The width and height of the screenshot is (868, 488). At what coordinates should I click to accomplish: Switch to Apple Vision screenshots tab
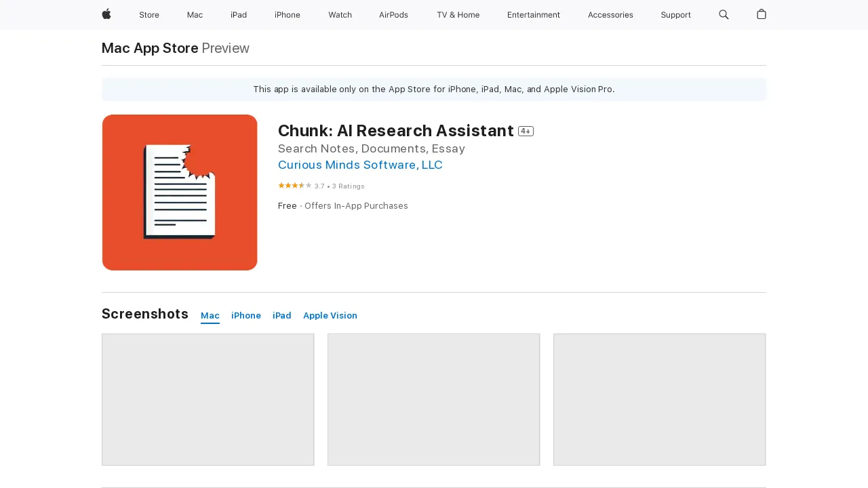(x=330, y=316)
